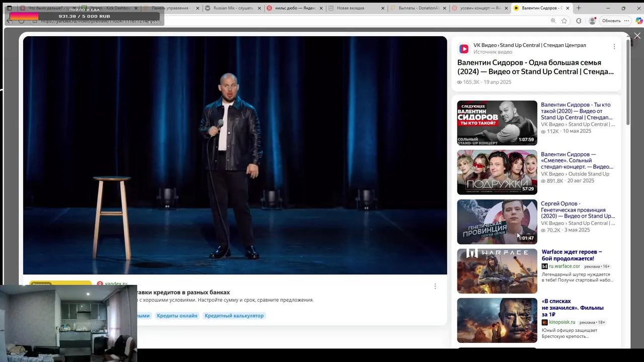Open options menu of the credit ad

point(435,286)
